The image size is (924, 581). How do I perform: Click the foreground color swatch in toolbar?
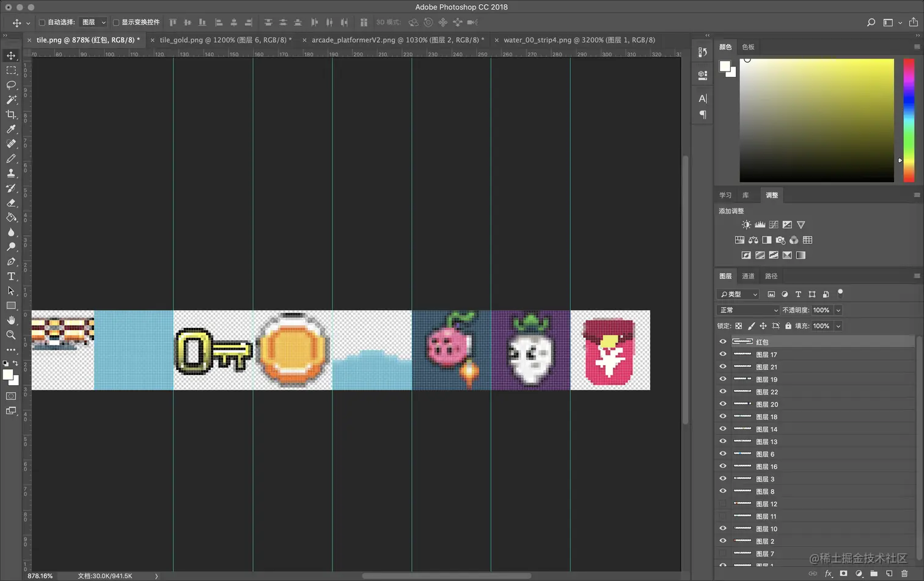[x=8, y=375]
